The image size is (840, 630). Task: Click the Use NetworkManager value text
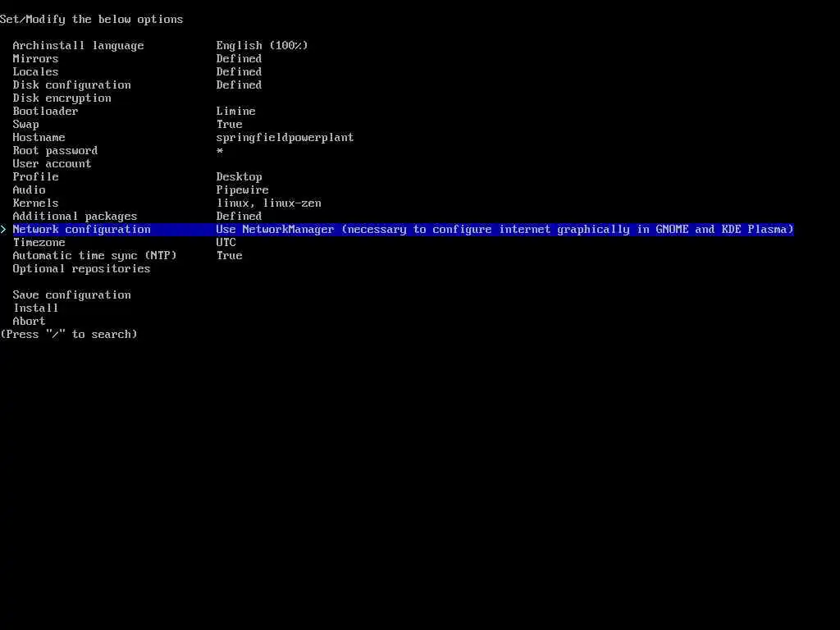point(504,230)
